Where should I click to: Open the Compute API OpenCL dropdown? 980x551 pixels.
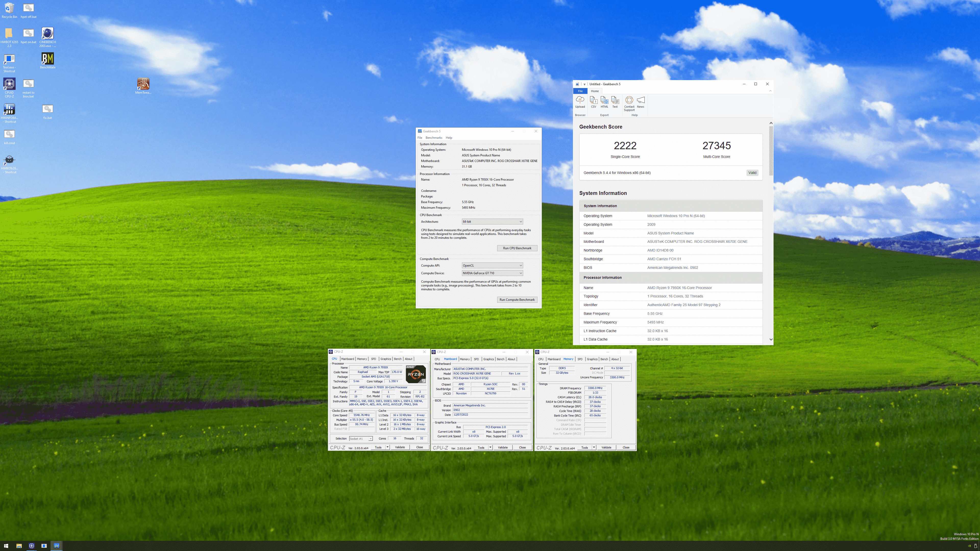pyautogui.click(x=492, y=265)
